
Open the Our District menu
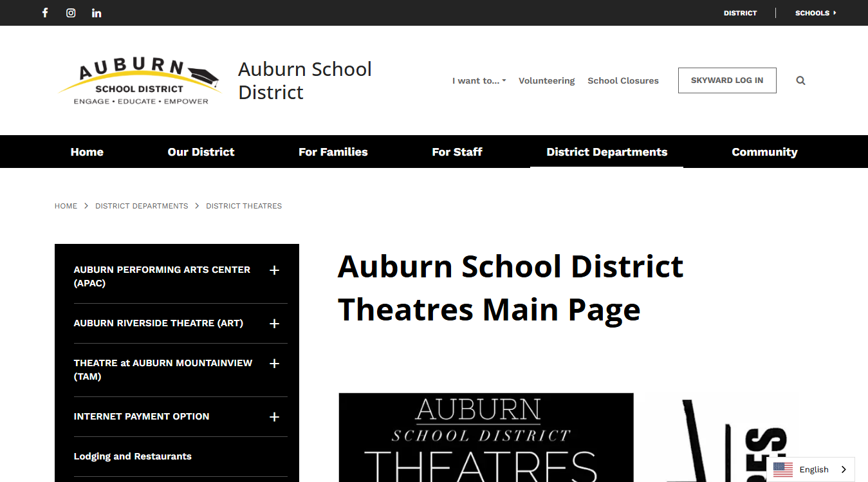[x=201, y=152]
